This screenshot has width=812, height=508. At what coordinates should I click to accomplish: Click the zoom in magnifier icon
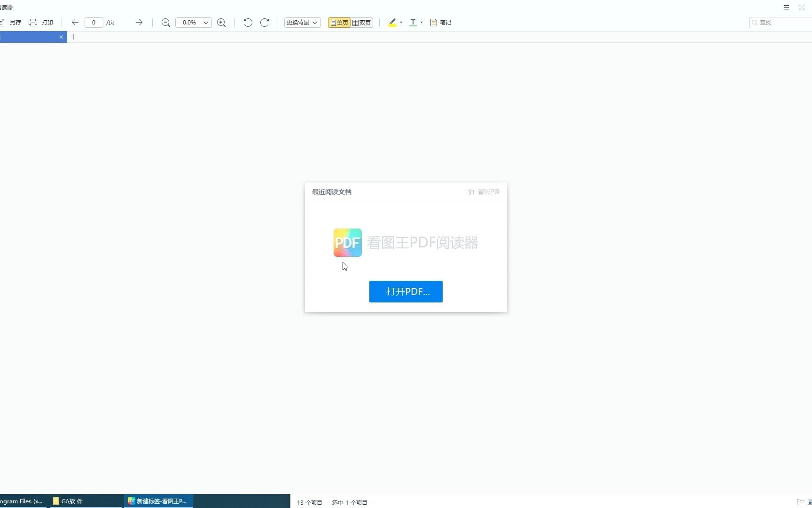tap(221, 23)
